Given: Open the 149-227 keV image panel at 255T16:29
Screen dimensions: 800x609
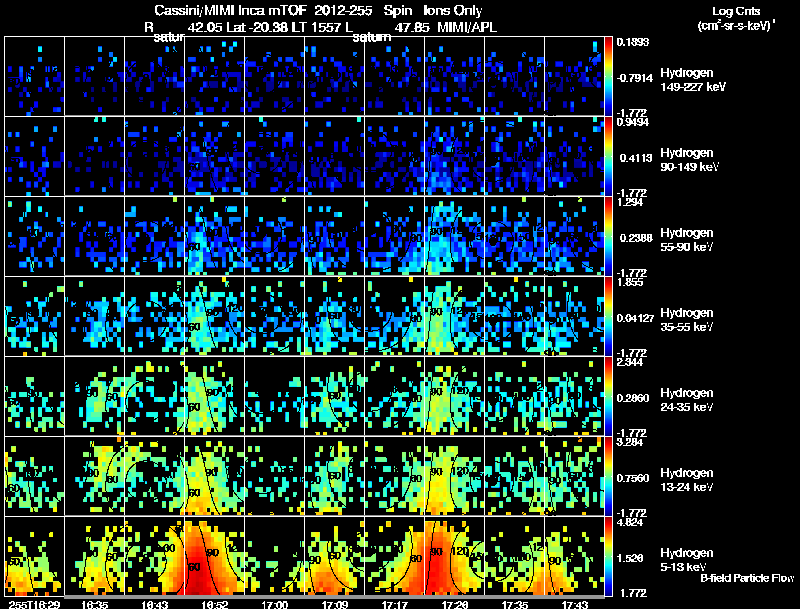Looking at the screenshot, I should [34, 76].
